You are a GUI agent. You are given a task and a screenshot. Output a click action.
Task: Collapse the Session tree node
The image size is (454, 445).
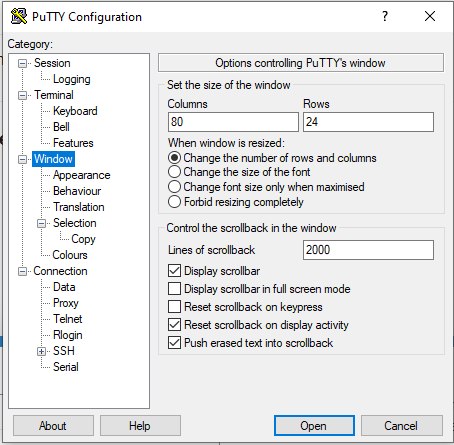click(22, 63)
